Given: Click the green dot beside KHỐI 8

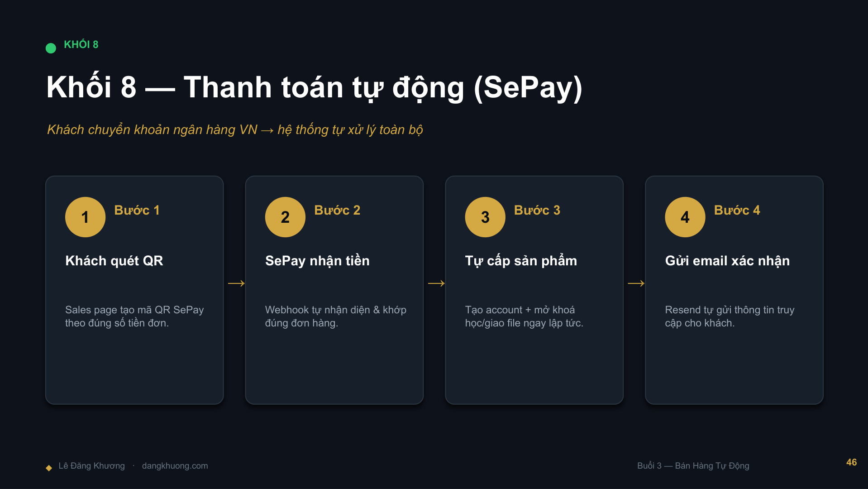Looking at the screenshot, I should point(51,48).
